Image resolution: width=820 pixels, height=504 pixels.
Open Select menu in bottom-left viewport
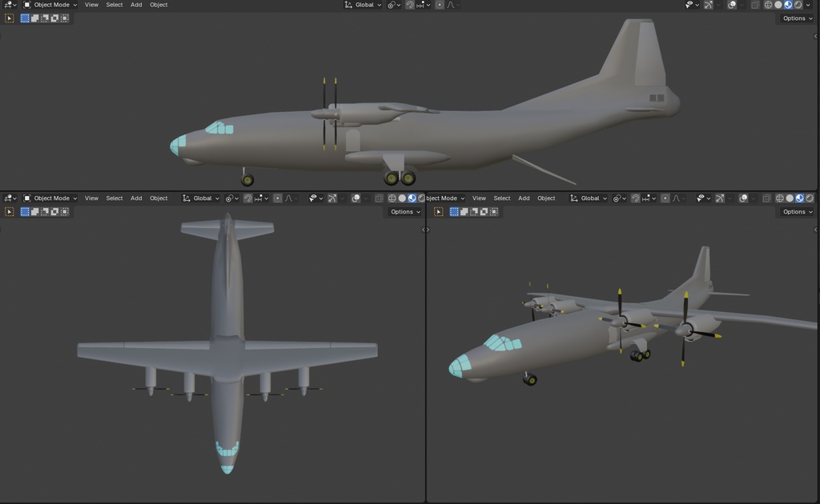pyautogui.click(x=114, y=198)
